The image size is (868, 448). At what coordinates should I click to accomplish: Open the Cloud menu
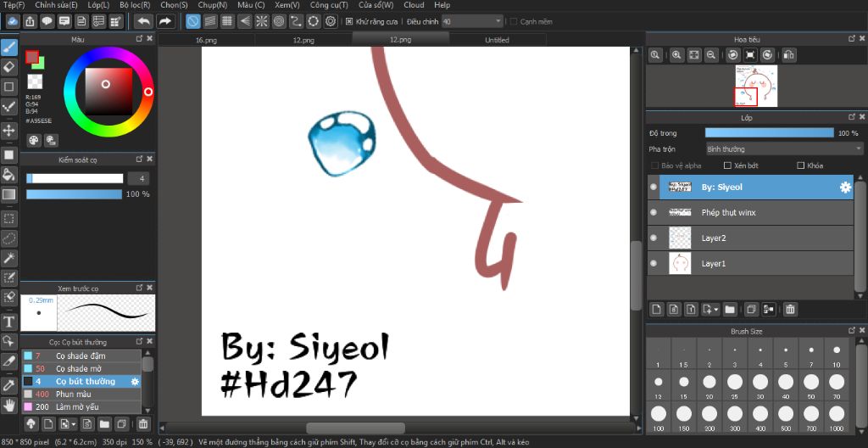414,5
